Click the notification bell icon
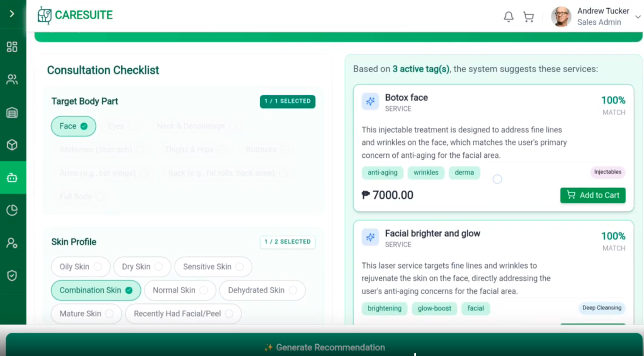Screen dimensions: 644x356 click(508, 17)
